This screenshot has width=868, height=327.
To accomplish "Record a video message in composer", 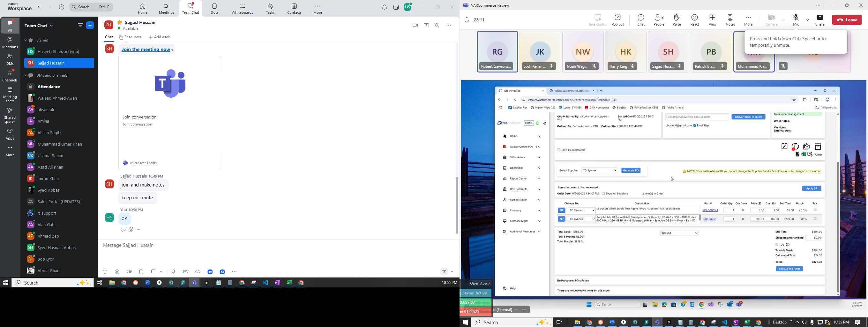I will (186, 272).
